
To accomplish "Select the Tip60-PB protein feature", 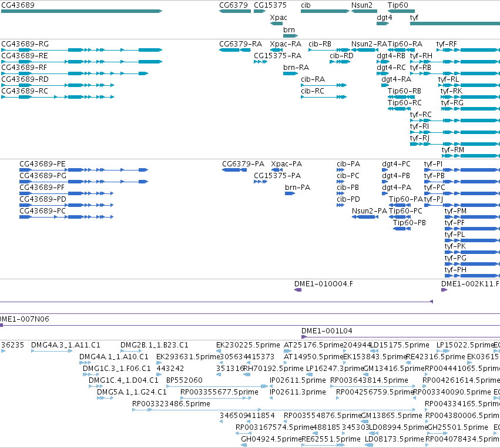I will pos(402,229).
